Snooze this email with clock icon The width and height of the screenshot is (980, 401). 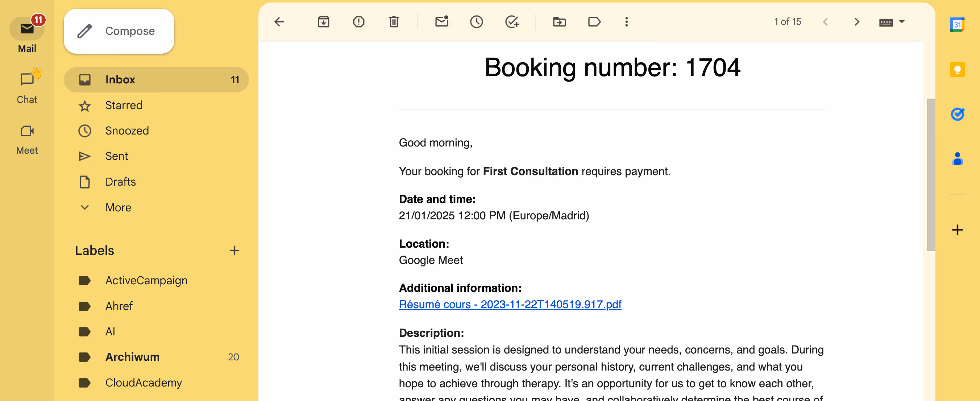(x=476, y=22)
